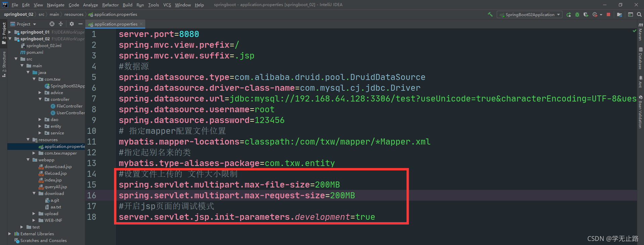
Task: Close the application.properties editor tab
Action: pos(141,24)
